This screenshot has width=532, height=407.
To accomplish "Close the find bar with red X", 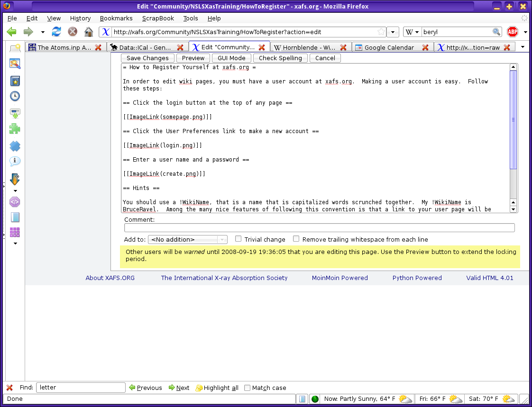I will 9,388.
